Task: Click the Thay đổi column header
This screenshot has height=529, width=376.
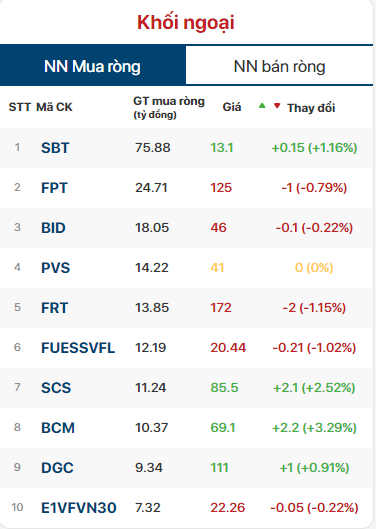Action: click(x=311, y=108)
